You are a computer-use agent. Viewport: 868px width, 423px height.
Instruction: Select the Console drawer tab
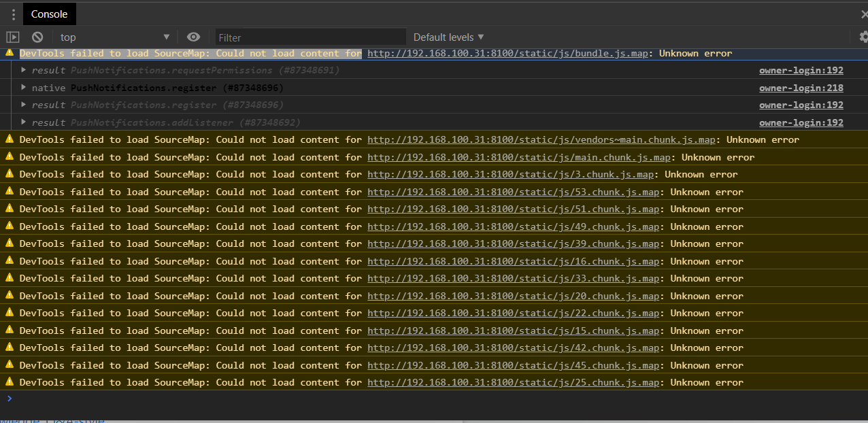(49, 14)
